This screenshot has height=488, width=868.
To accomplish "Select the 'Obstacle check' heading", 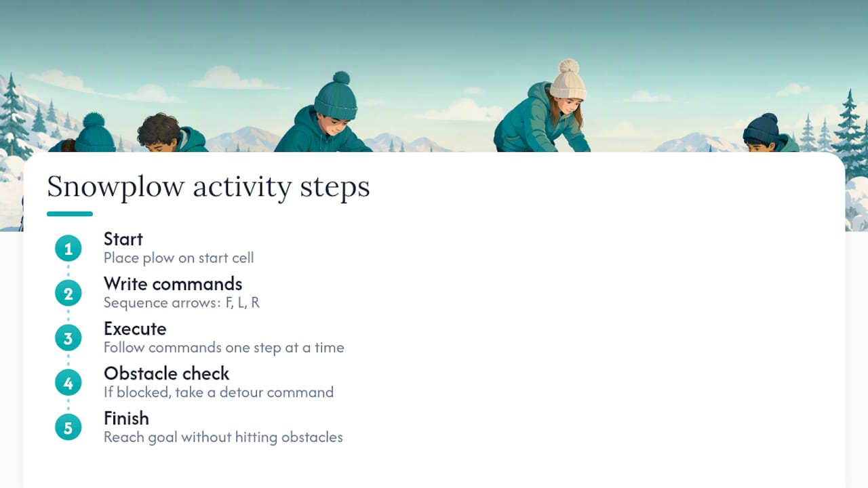I will click(x=167, y=373).
